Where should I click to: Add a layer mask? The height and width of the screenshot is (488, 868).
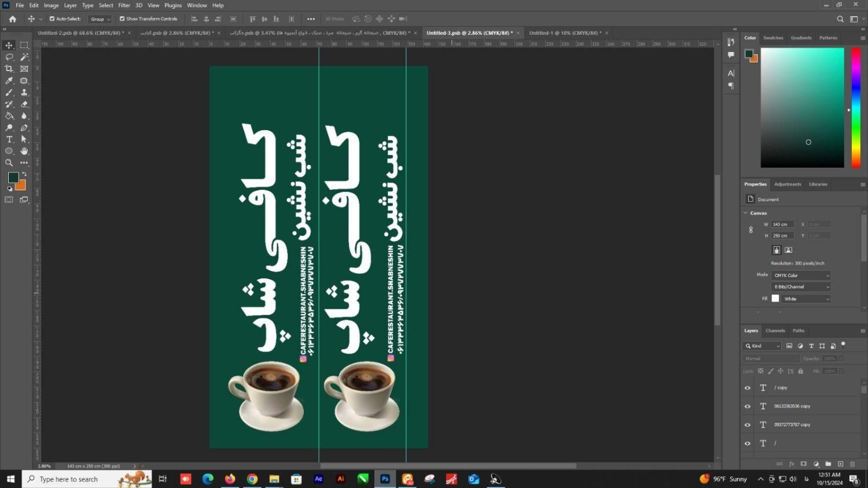(804, 464)
